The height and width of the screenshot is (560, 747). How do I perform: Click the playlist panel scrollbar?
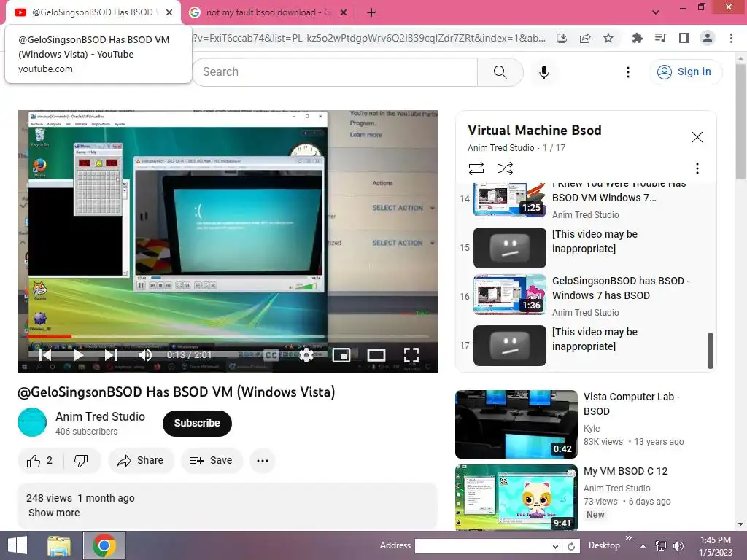(711, 351)
